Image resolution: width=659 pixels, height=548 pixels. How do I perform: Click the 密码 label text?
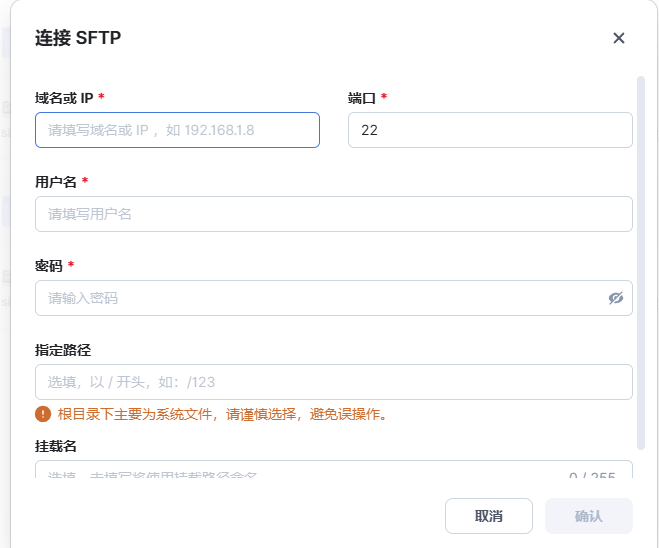click(49, 266)
